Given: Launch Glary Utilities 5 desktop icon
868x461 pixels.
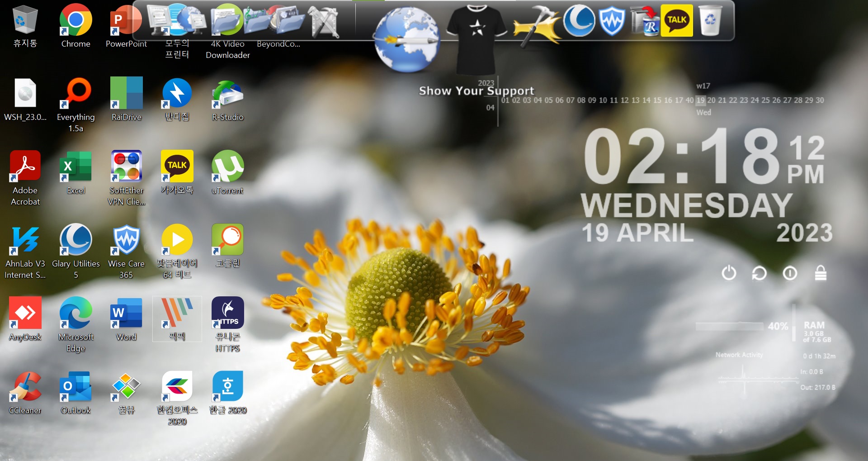Looking at the screenshot, I should pos(75,252).
